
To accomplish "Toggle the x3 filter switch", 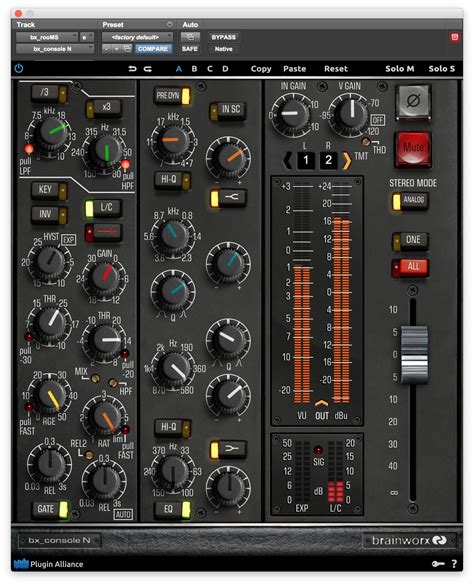I will click(104, 108).
